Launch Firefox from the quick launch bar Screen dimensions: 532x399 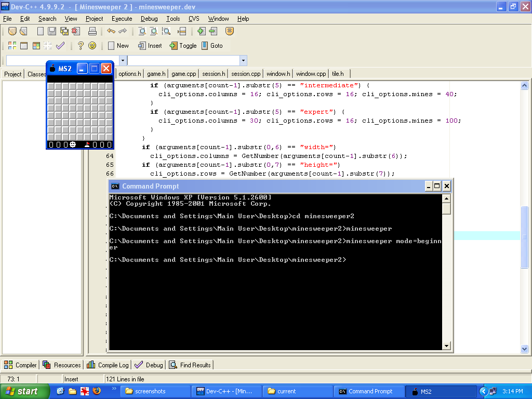click(x=96, y=391)
